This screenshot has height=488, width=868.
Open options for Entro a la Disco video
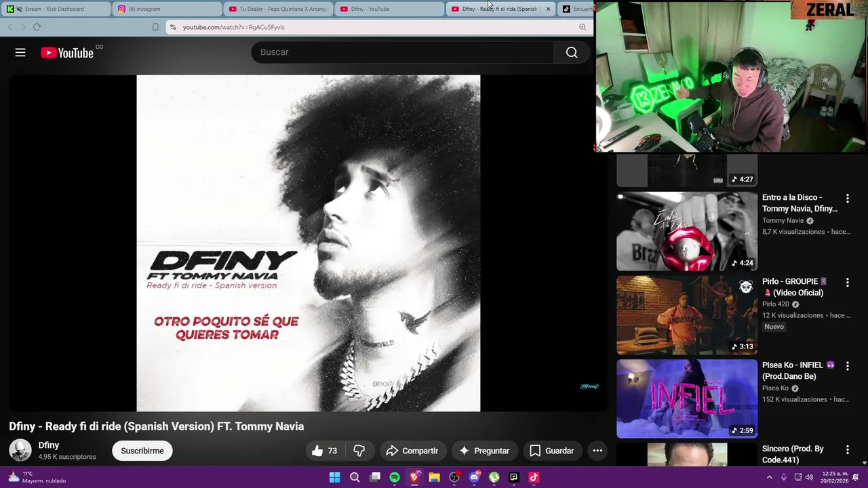[x=847, y=199]
